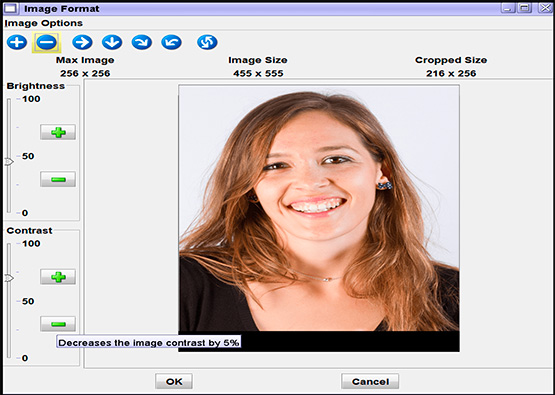This screenshot has width=555, height=395.
Task: Maximize the Image Format window
Action: [x=525, y=8]
